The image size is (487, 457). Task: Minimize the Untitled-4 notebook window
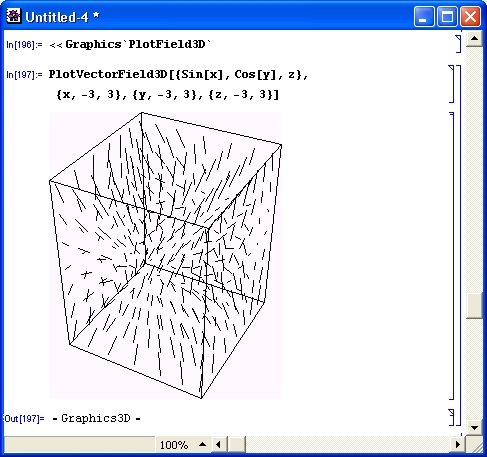(x=424, y=16)
